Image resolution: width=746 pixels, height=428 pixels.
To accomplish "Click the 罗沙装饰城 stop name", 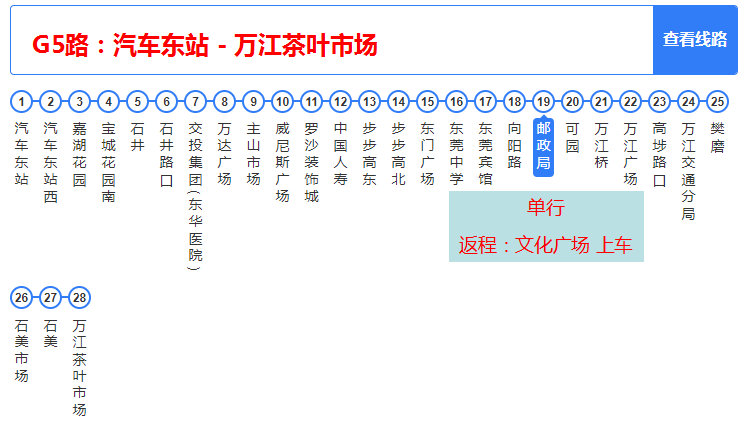I will coord(312,163).
